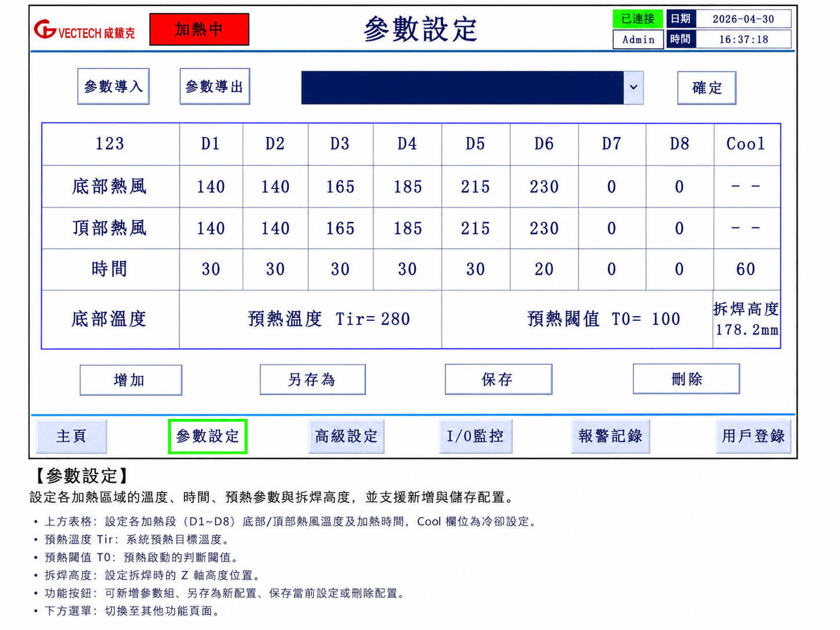
Task: Click the 底部熱風 row label
Action: tap(109, 186)
